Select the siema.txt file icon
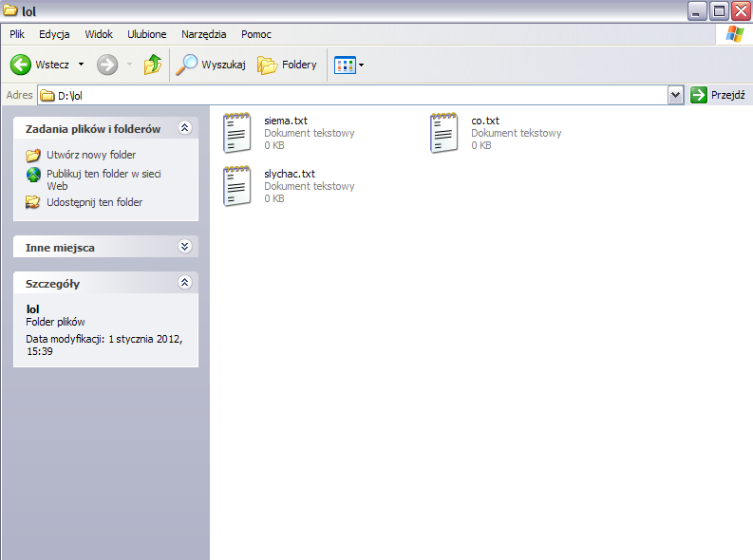The width and height of the screenshot is (753, 560). pos(237,133)
